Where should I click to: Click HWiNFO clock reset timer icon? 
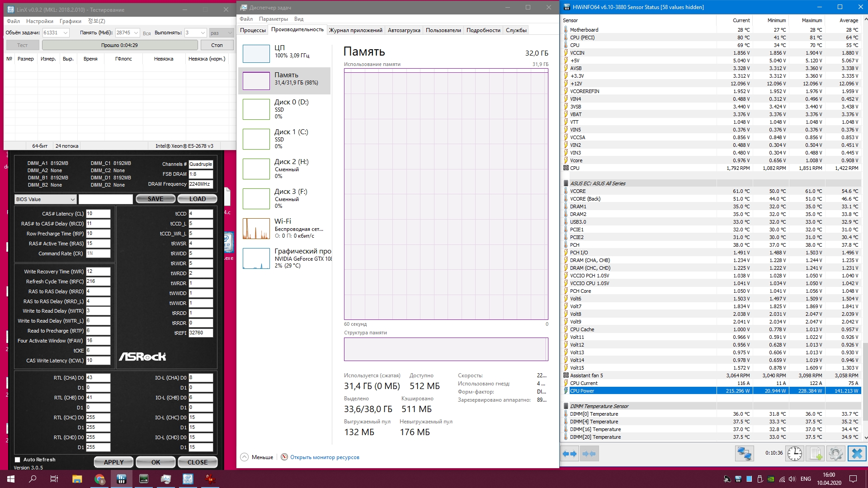pos(794,454)
